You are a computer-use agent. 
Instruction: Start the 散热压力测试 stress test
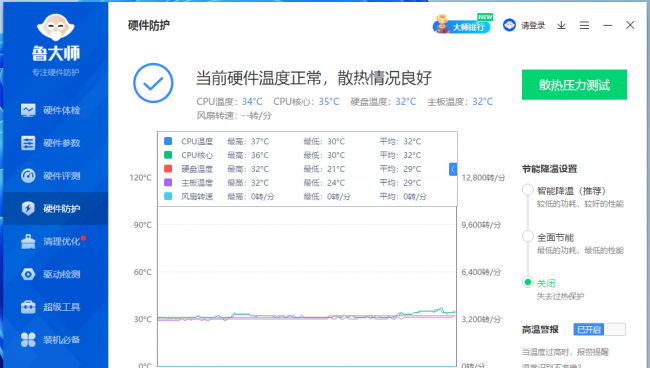pyautogui.click(x=574, y=85)
